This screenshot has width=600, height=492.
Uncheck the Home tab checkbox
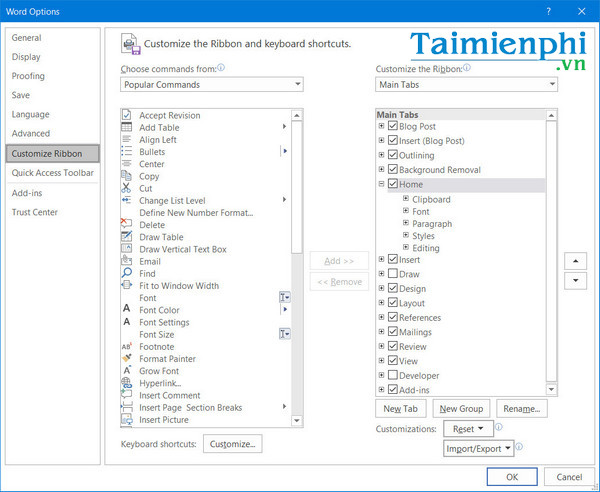pyautogui.click(x=393, y=184)
